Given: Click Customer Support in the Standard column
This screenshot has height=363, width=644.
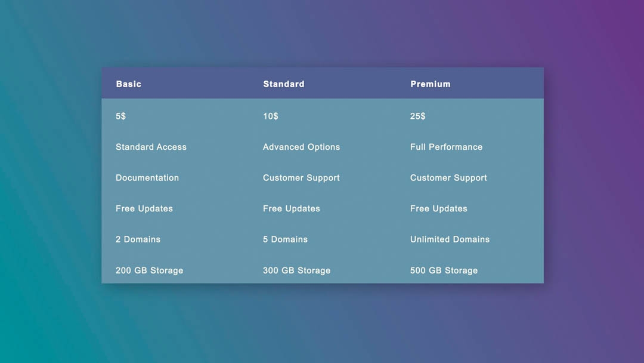Looking at the screenshot, I should click(301, 178).
